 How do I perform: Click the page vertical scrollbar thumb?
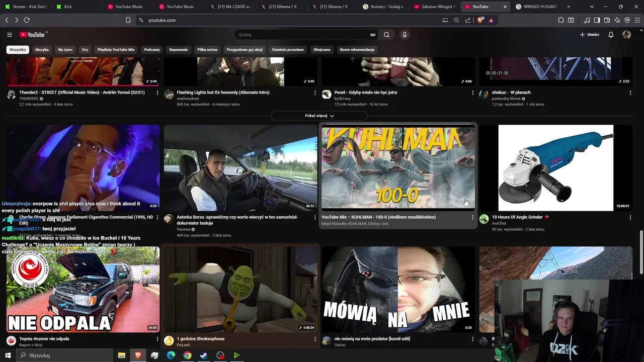[x=641, y=252]
